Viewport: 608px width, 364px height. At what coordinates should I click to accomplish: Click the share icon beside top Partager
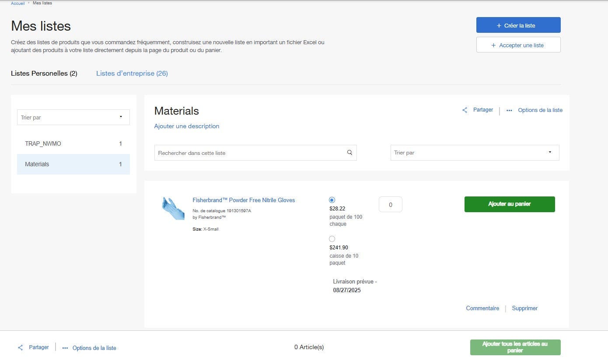click(465, 110)
